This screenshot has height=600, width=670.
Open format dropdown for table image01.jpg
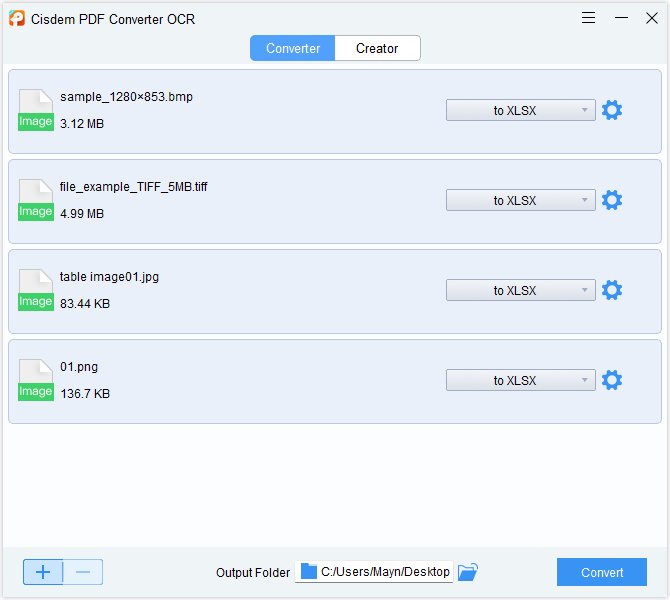[520, 290]
